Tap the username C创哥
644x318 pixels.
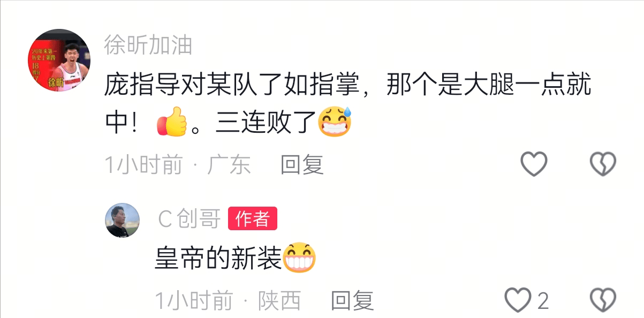coord(189,219)
